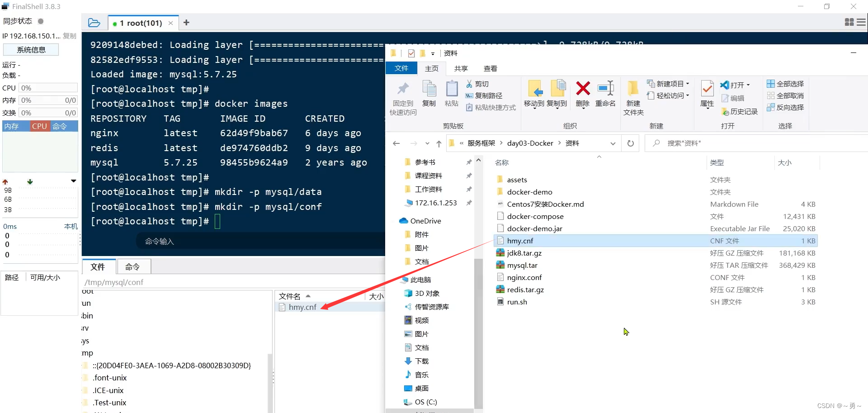The height and width of the screenshot is (413, 868).
Task: Select OS (C:) drive in navigation pane
Action: [425, 402]
